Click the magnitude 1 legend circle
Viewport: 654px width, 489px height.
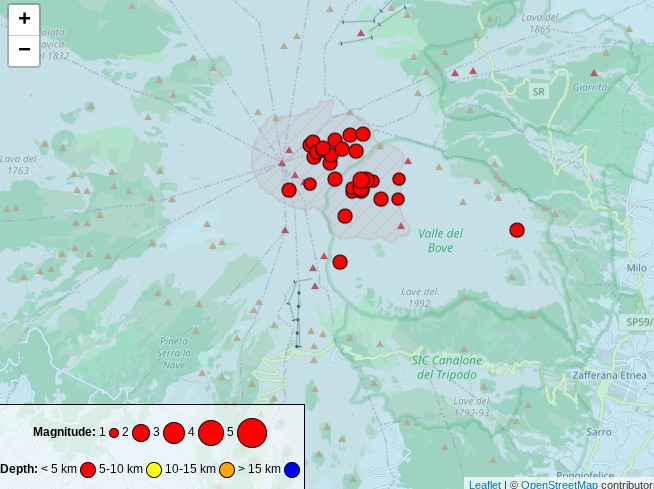click(114, 433)
